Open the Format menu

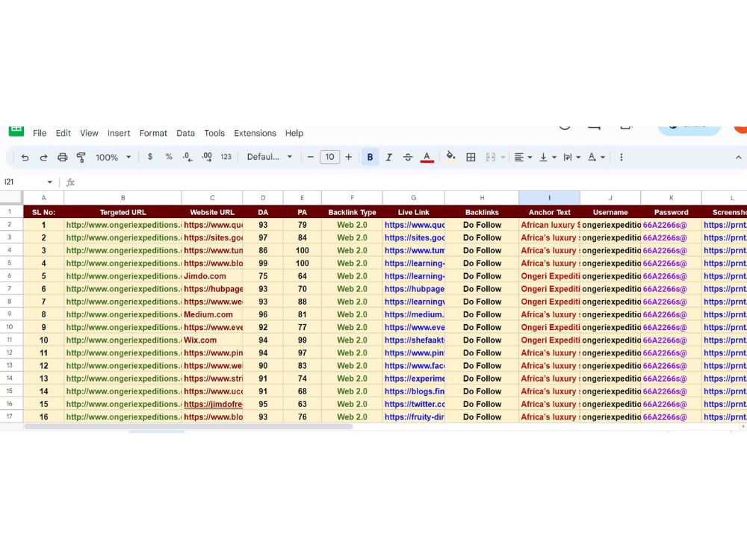click(153, 134)
